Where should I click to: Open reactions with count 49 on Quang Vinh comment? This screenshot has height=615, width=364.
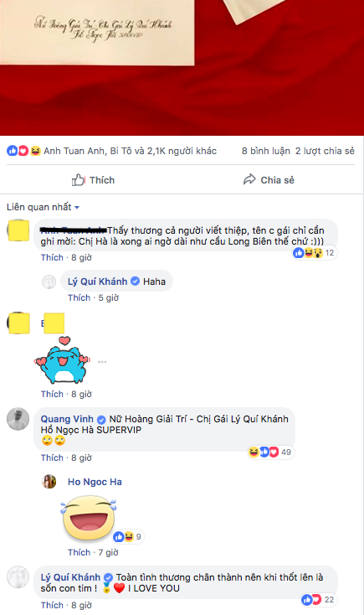pyautogui.click(x=270, y=452)
